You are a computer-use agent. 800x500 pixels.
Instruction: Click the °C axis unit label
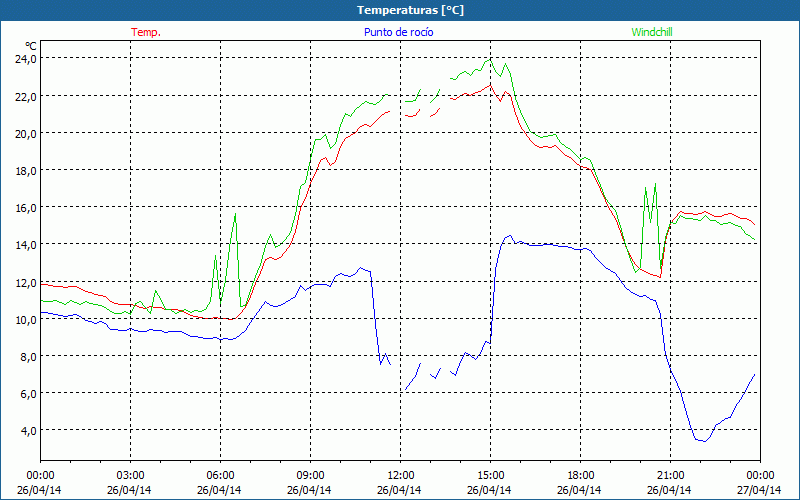[x=31, y=46]
